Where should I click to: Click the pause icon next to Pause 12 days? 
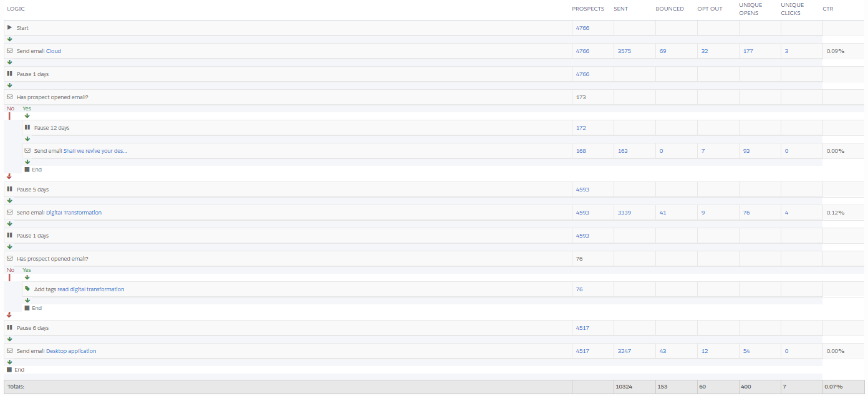[x=27, y=127]
